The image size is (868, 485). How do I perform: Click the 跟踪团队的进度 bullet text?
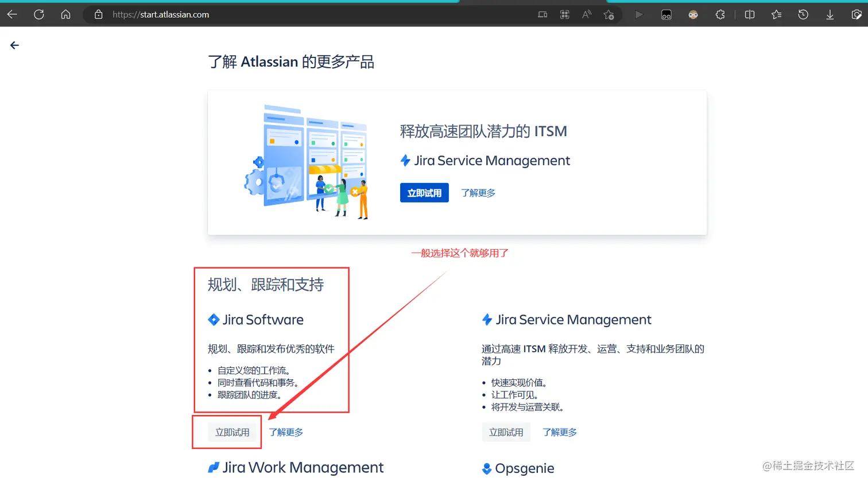(250, 394)
